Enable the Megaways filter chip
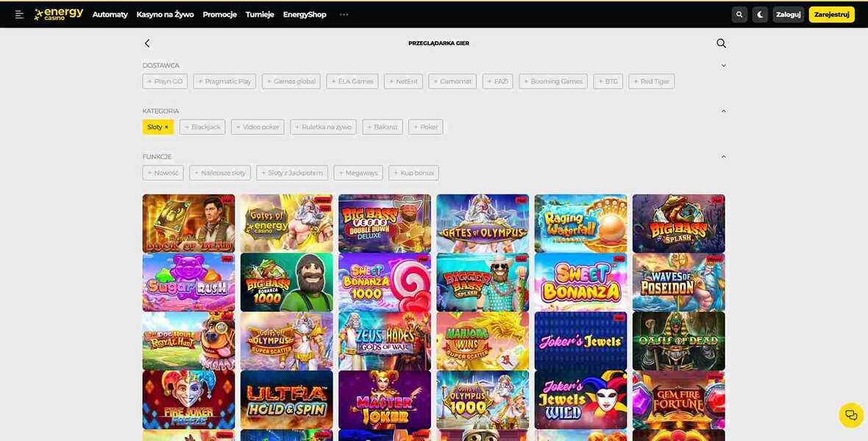 [x=358, y=173]
